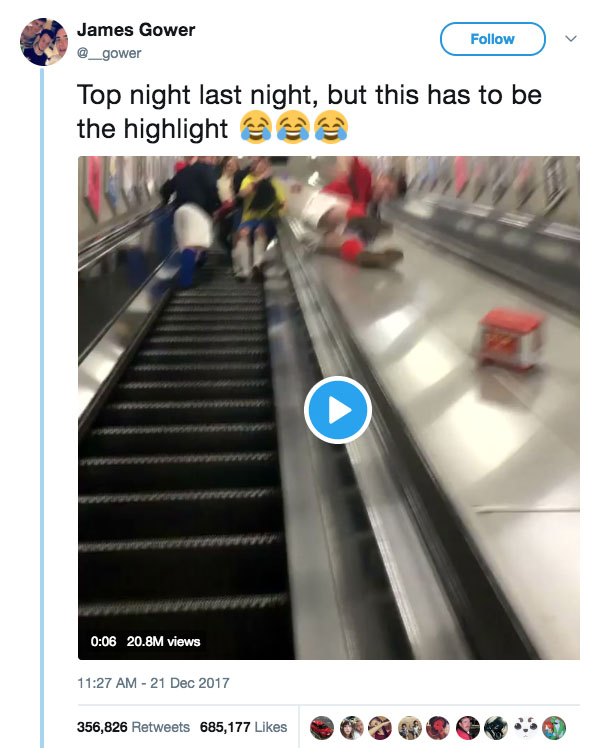
Task: Open the fourth liker avatar
Action: [x=409, y=728]
